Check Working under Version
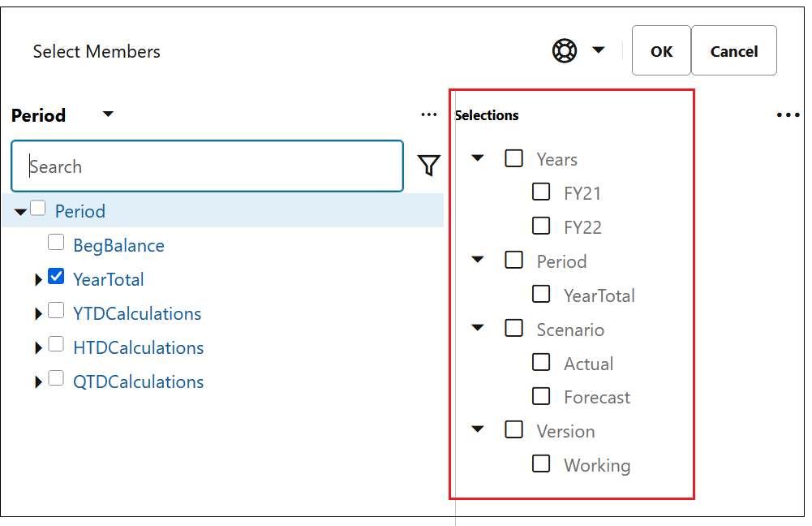 pyautogui.click(x=541, y=463)
